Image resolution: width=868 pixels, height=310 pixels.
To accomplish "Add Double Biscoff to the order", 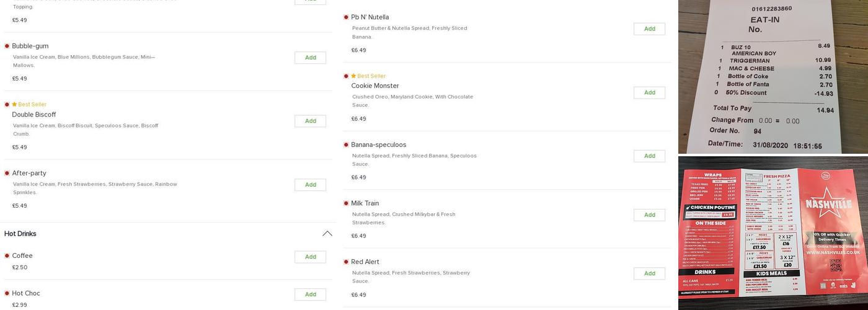I will [310, 121].
